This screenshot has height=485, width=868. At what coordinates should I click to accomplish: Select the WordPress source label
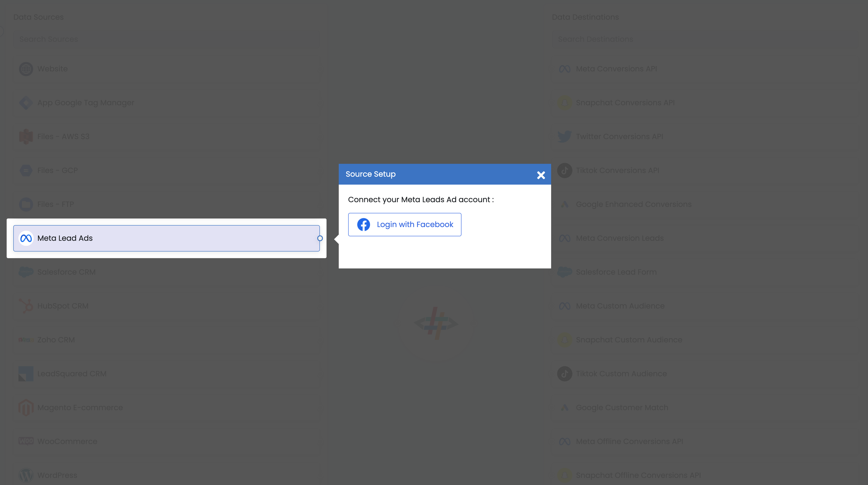(57, 475)
